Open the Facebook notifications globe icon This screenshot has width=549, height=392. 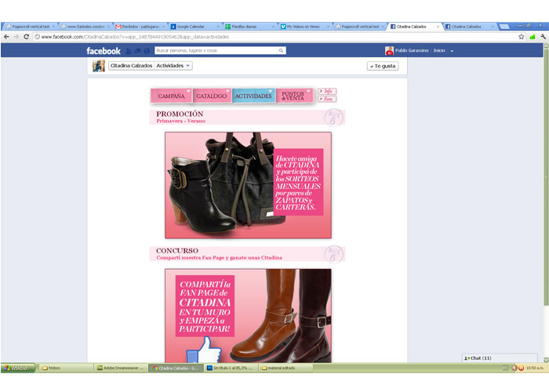point(147,51)
